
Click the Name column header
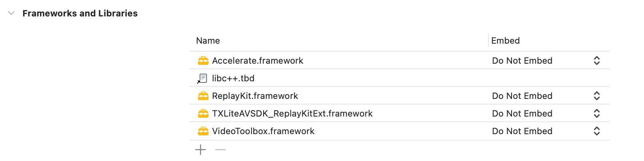(x=208, y=41)
